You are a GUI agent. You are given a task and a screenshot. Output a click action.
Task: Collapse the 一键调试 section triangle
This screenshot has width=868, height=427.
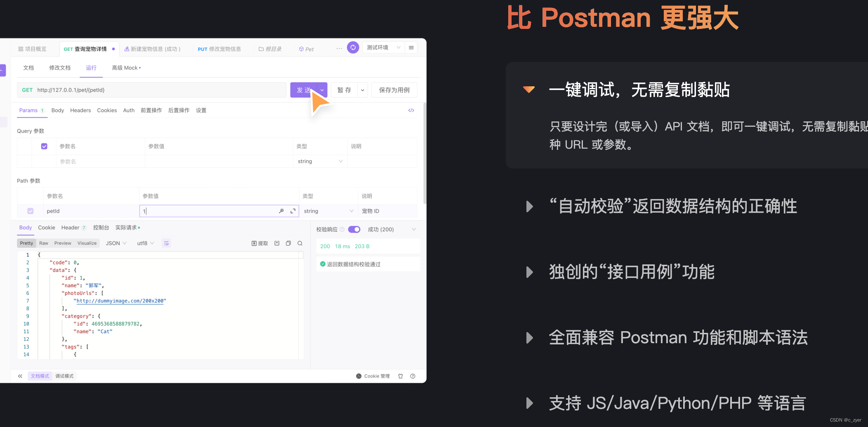pyautogui.click(x=529, y=89)
